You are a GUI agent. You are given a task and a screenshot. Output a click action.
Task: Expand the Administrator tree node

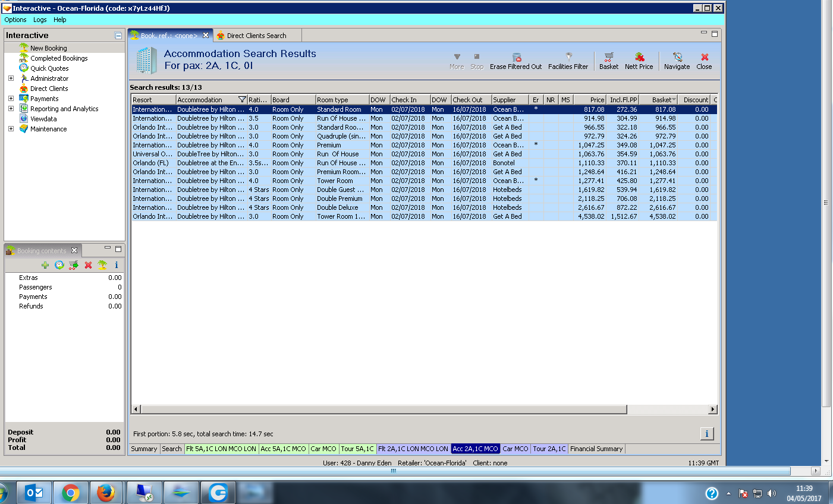(x=11, y=78)
